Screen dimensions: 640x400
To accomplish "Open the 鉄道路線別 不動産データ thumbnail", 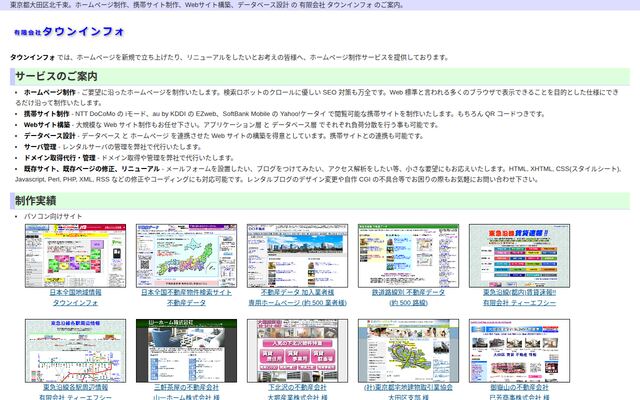I will tap(409, 256).
